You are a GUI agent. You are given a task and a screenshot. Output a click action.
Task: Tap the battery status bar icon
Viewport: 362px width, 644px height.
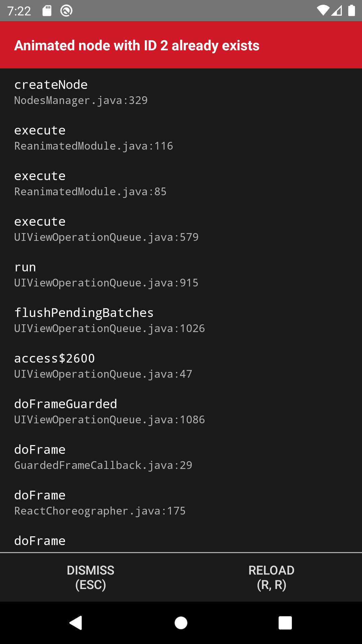[352, 10]
